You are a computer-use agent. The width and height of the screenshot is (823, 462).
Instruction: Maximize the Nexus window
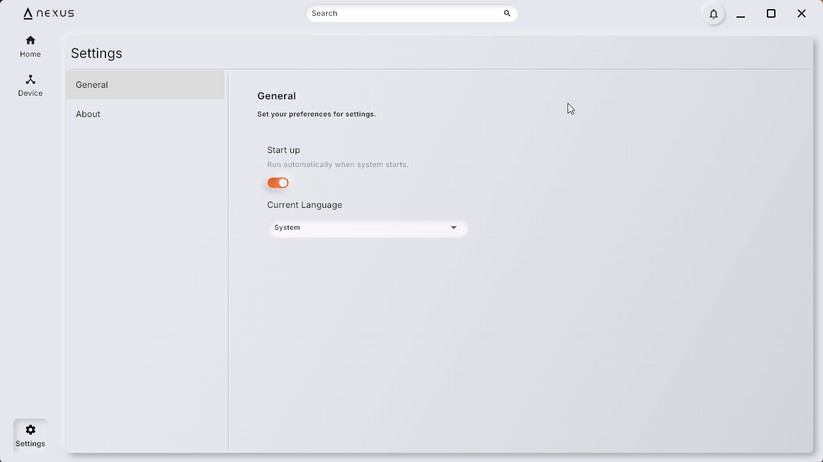click(x=771, y=14)
